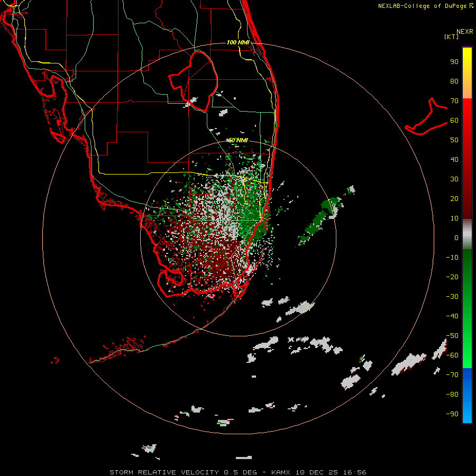Click the island outline at the map's east edge

[426, 117]
